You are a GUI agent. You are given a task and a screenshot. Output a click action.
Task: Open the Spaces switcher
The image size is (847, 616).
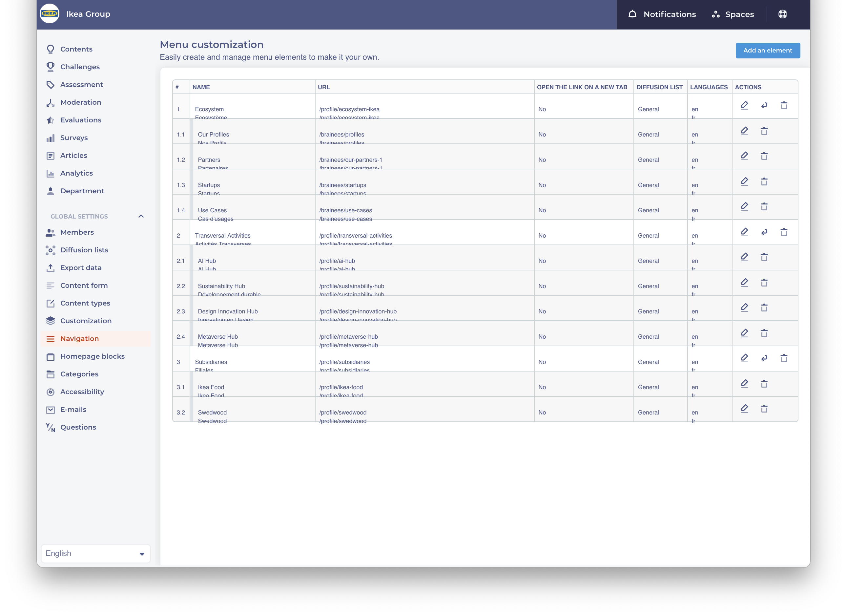point(733,14)
